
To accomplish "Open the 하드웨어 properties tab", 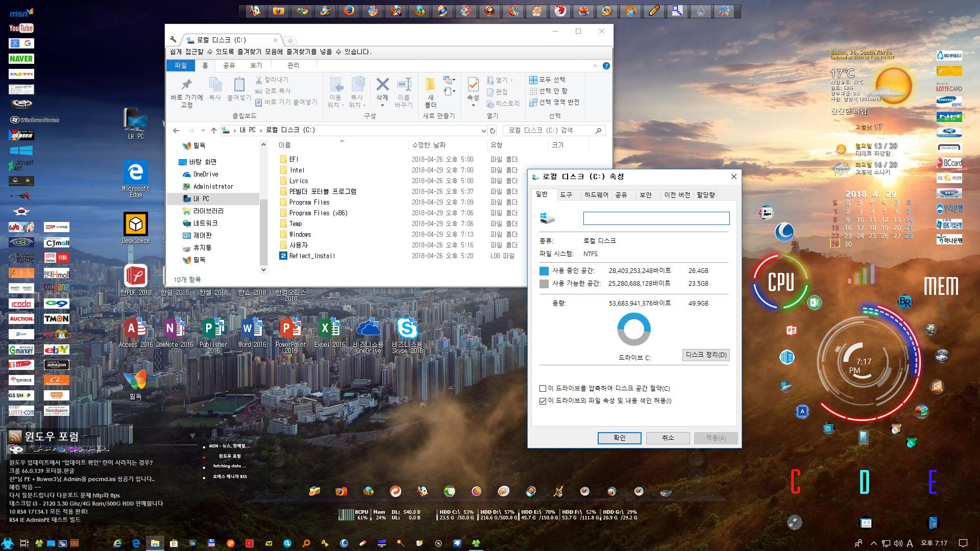I will 596,195.
